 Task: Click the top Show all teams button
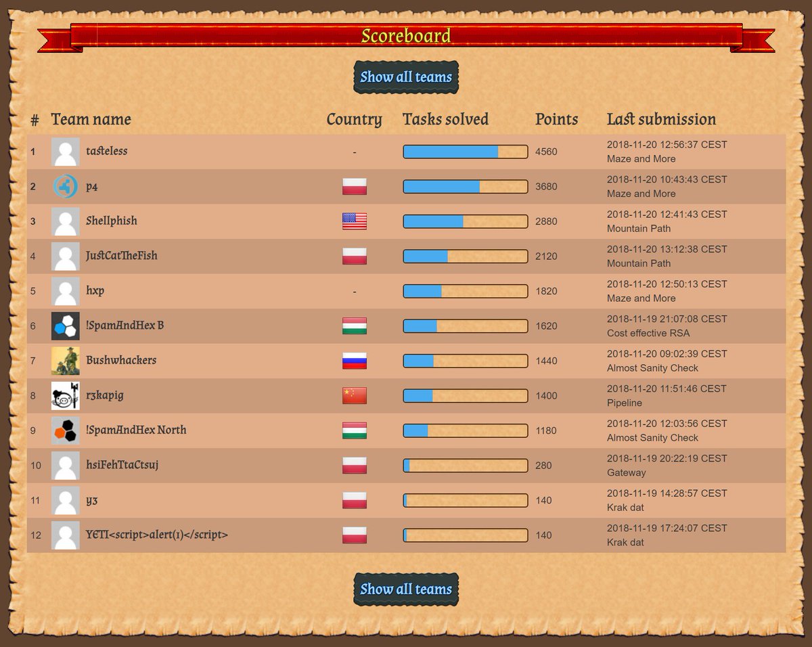(x=406, y=77)
